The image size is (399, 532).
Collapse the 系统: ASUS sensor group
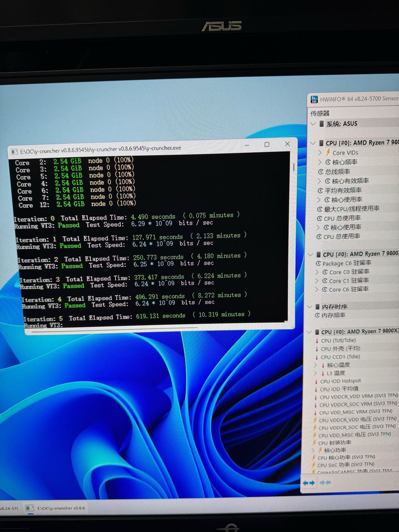[x=313, y=124]
